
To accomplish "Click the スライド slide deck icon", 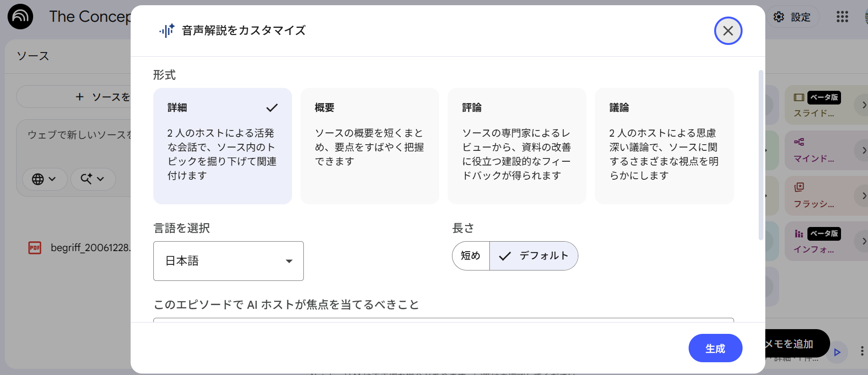I will coord(799,97).
